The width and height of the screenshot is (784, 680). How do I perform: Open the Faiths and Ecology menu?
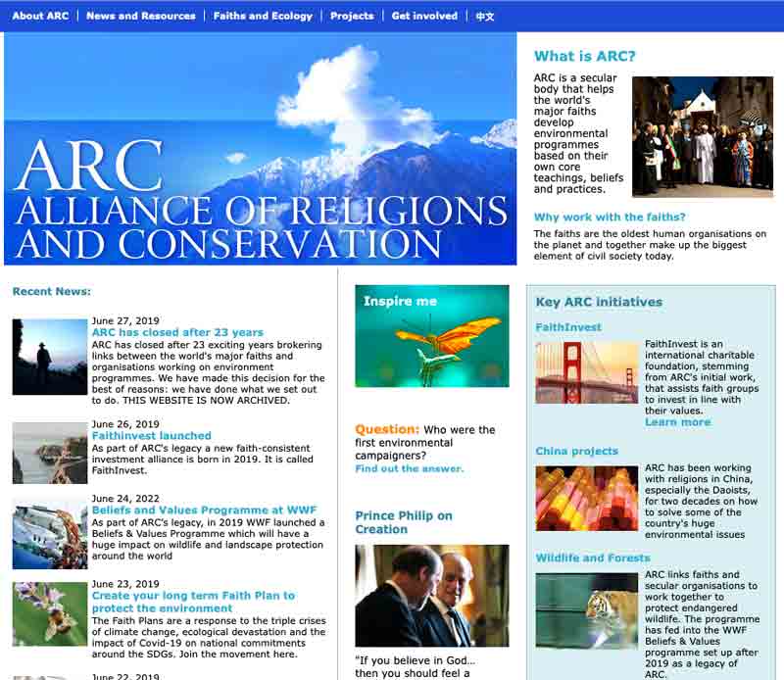[x=263, y=16]
